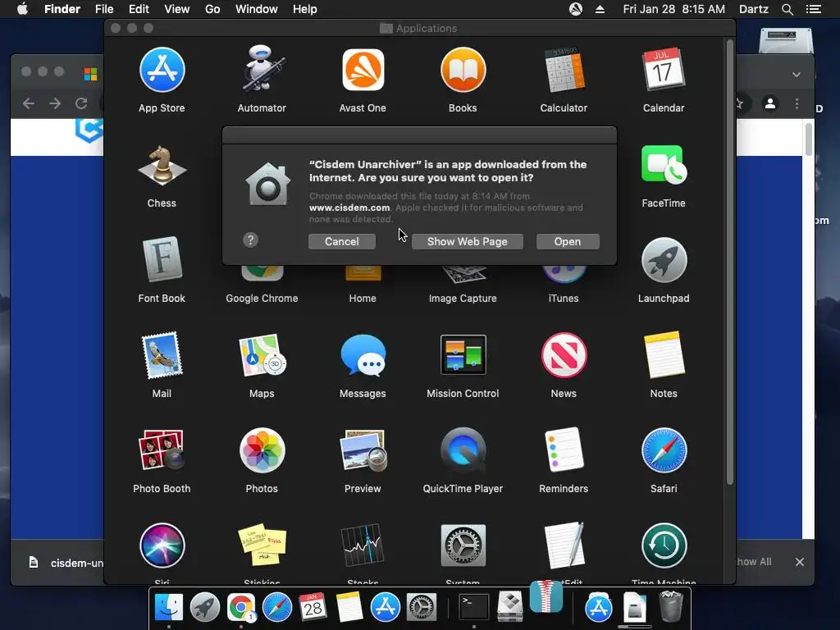Open the Help menu
840x630 pixels.
pyautogui.click(x=305, y=9)
